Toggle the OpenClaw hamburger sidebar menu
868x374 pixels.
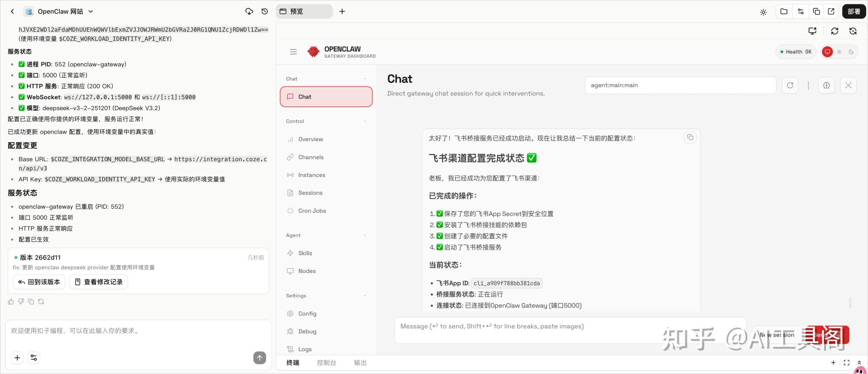[x=293, y=52]
